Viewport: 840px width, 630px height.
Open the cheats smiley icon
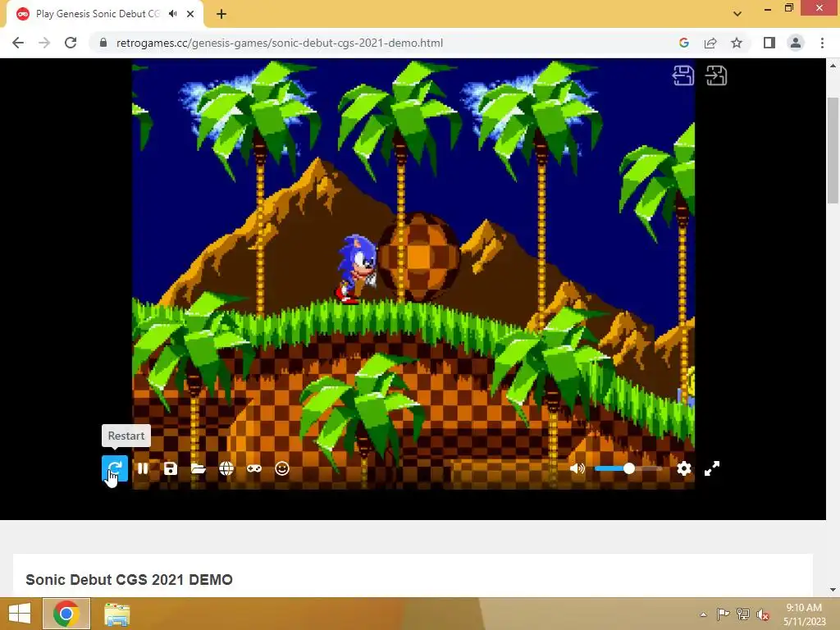(282, 468)
